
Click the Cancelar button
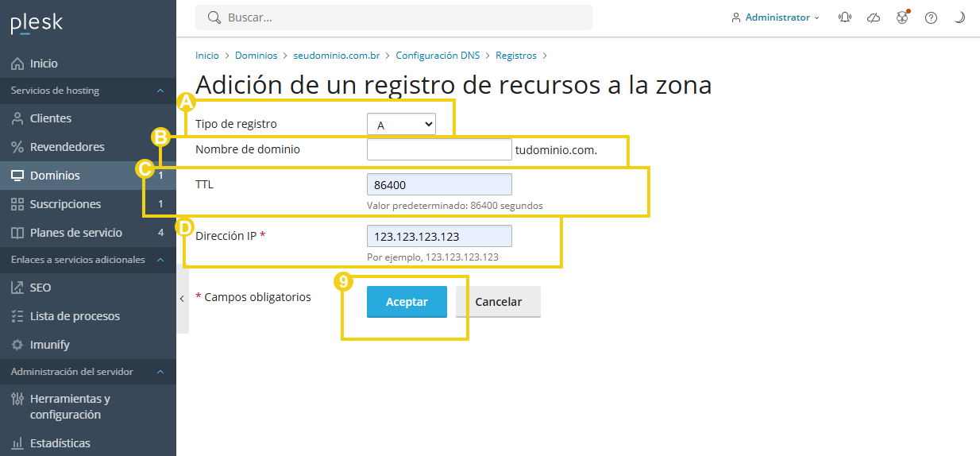pyautogui.click(x=499, y=302)
